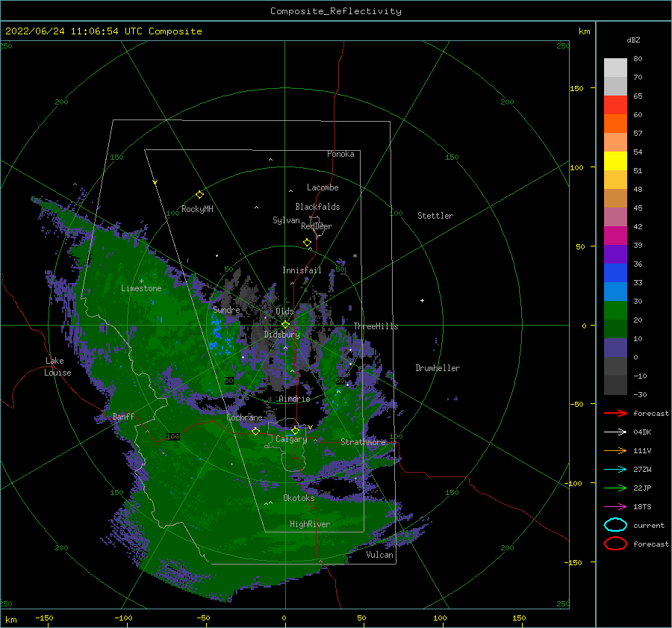This screenshot has height=628, width=672.
Task: Click the yellow diamond marker above Calgary
Action: tap(295, 430)
